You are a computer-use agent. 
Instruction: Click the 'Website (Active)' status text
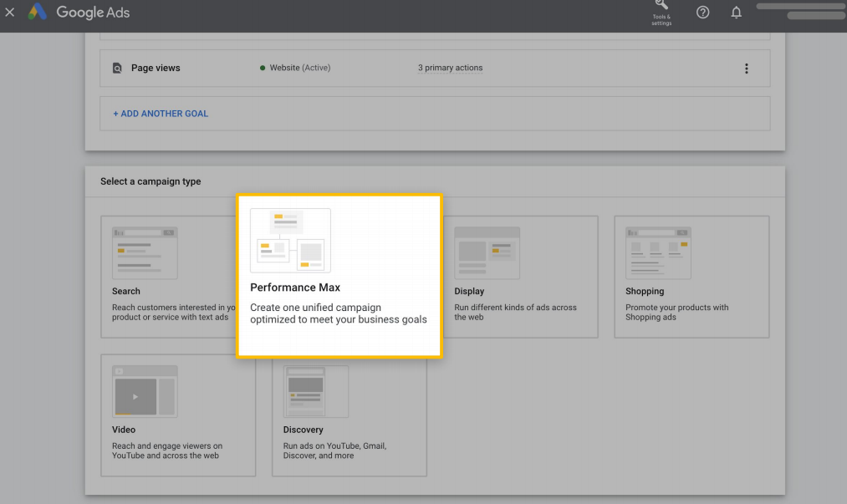(300, 68)
